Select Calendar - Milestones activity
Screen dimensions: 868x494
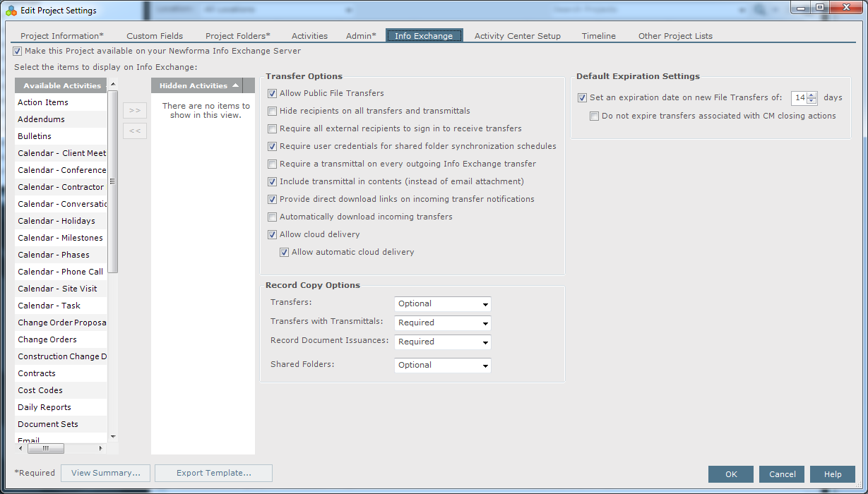click(61, 238)
